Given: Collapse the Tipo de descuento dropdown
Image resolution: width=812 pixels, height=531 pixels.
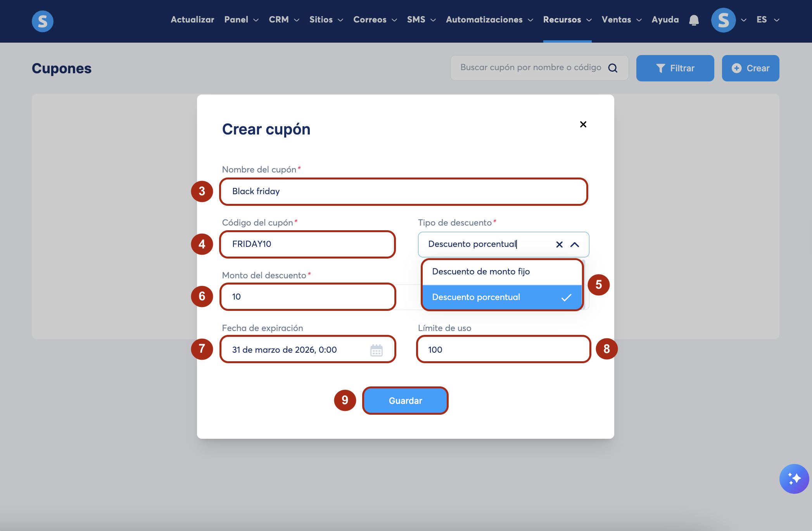Looking at the screenshot, I should (x=575, y=245).
